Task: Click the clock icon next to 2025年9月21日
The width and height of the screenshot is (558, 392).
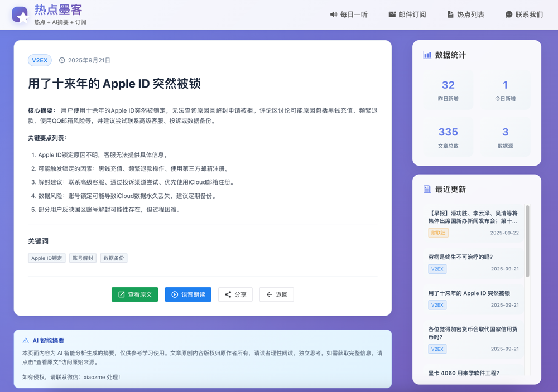Action: tap(62, 60)
